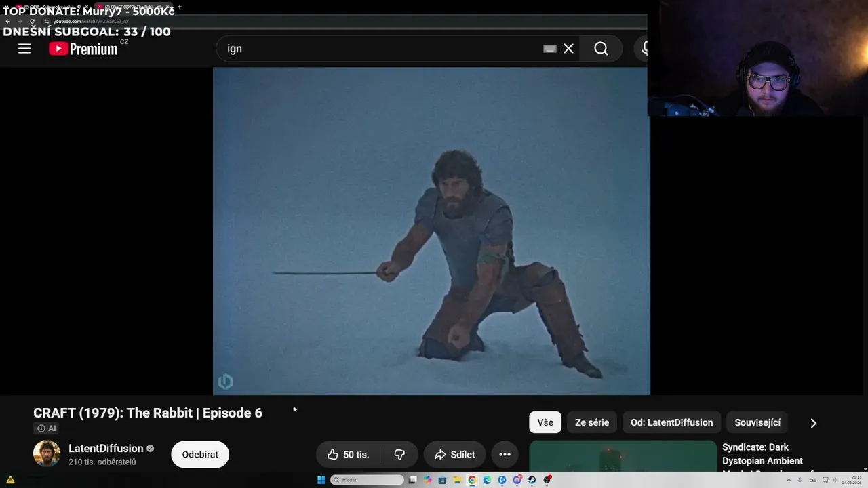This screenshot has height=488, width=868.
Task: Open Copilot icon on taskbar
Action: click(x=427, y=480)
